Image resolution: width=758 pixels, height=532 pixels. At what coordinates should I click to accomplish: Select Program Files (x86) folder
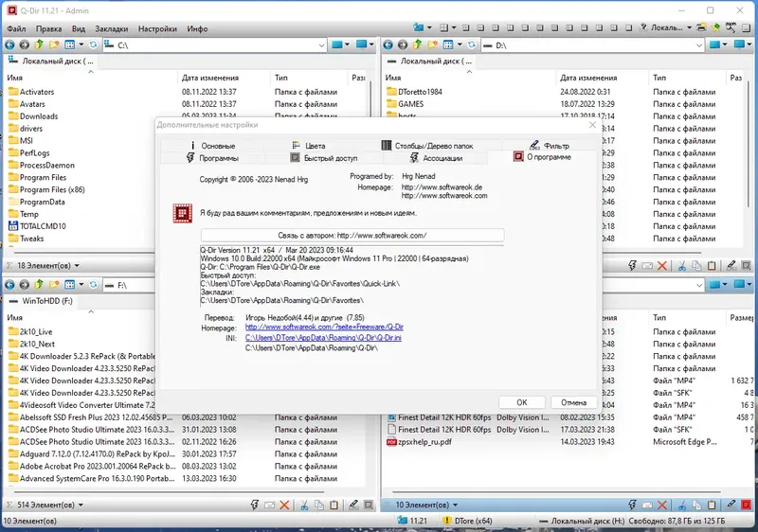coord(46,189)
